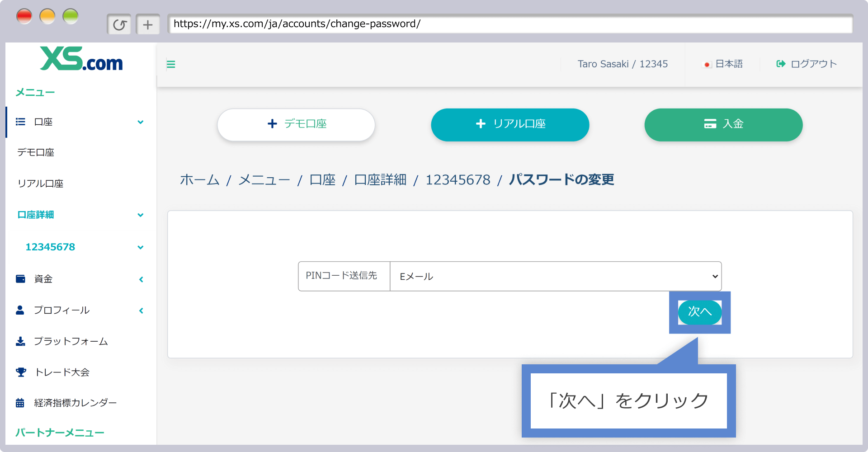
Task: Collapse the 口座詳細 chevron
Action: 141,215
